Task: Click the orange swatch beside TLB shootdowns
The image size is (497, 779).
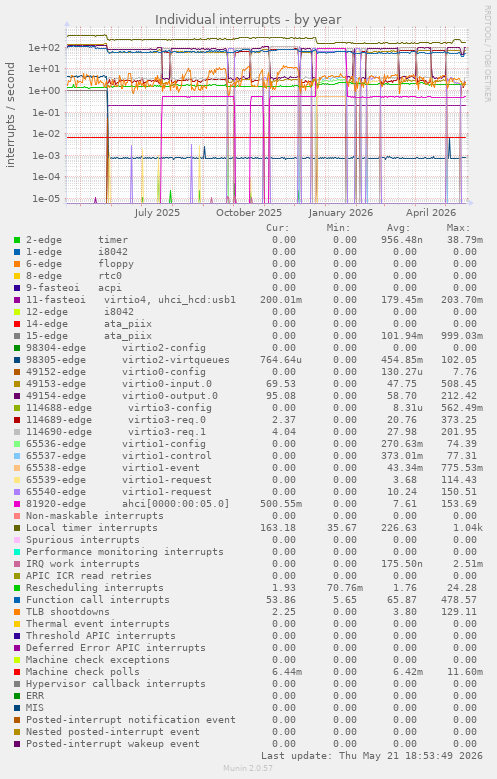Action: coord(17,612)
